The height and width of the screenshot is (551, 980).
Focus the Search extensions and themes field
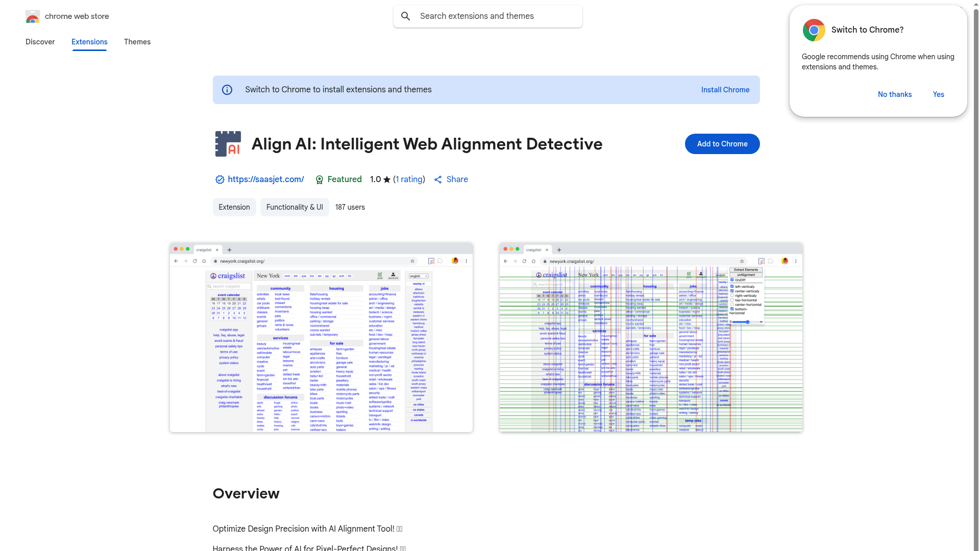coord(488,16)
